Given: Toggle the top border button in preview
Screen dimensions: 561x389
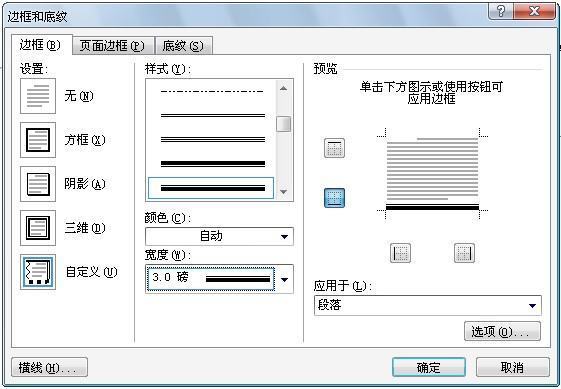Looking at the screenshot, I should (334, 148).
